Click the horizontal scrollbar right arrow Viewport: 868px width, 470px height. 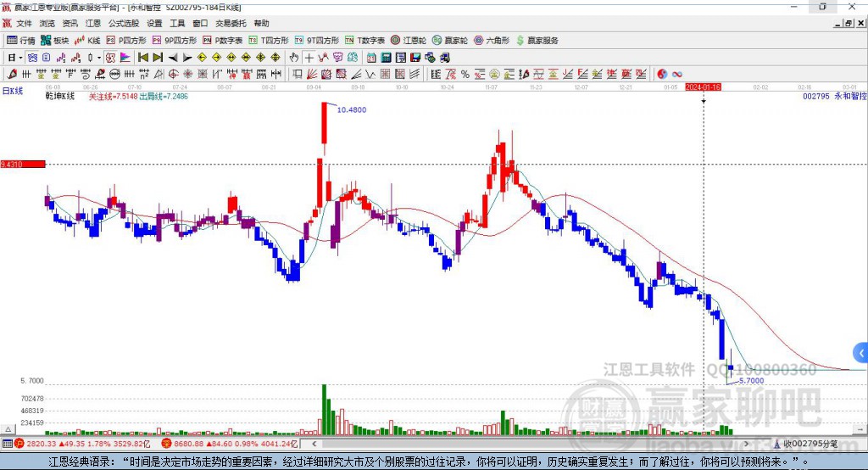pyautogui.click(x=746, y=444)
